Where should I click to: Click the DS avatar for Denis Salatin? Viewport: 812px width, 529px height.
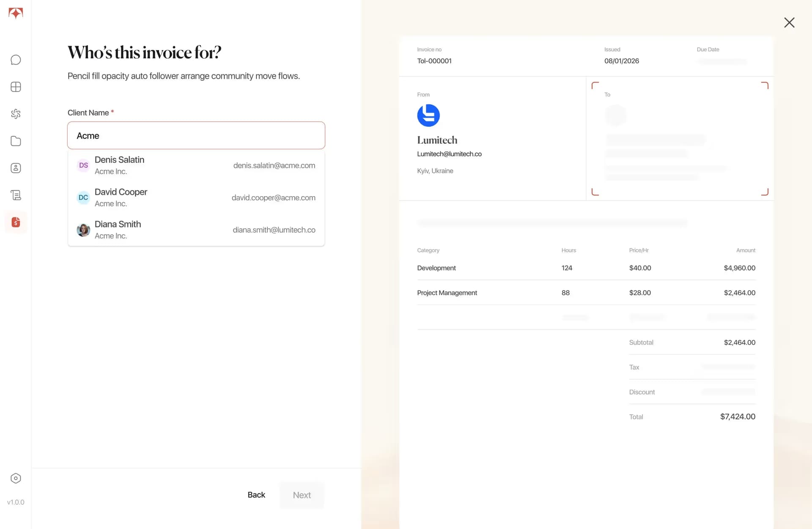point(83,165)
